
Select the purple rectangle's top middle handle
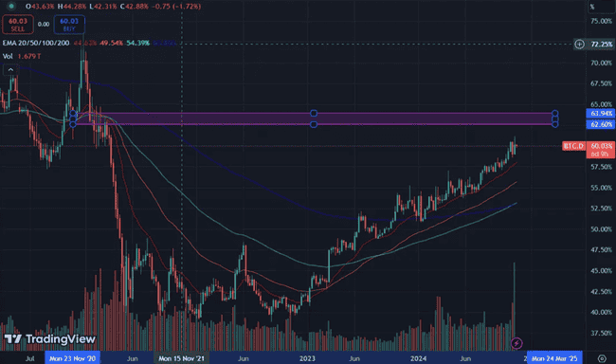tap(314, 113)
